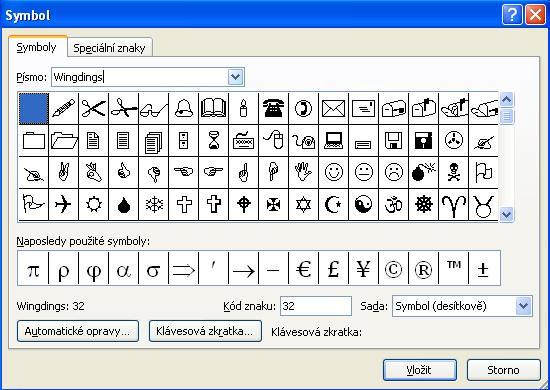This screenshot has height=390, width=550.
Task: Choose the Taurus zodiac symbol
Action: tap(483, 204)
